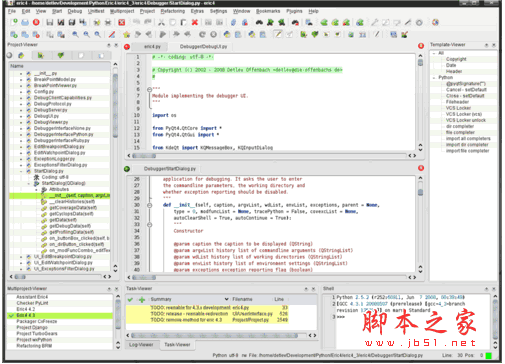This screenshot has width=505, height=364.
Task: Expand the DebugUI.py tree node
Action: [x=21, y=116]
